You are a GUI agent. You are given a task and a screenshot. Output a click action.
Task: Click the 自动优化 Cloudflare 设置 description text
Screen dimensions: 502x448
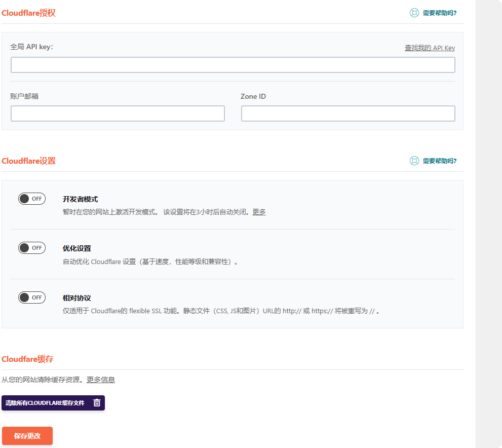pyautogui.click(x=150, y=262)
